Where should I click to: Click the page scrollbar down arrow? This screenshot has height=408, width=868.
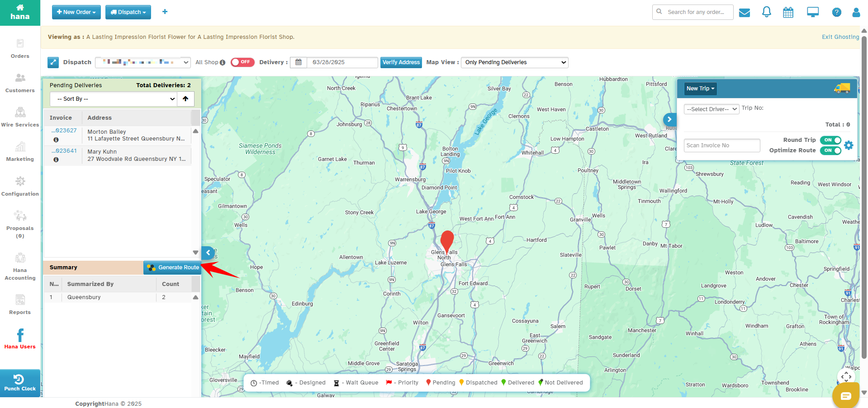tap(864, 393)
